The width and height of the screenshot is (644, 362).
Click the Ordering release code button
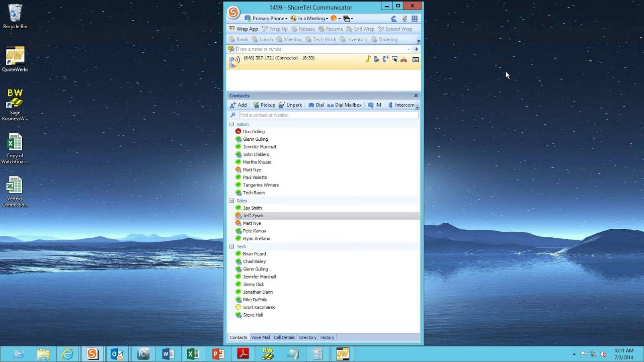click(x=384, y=40)
